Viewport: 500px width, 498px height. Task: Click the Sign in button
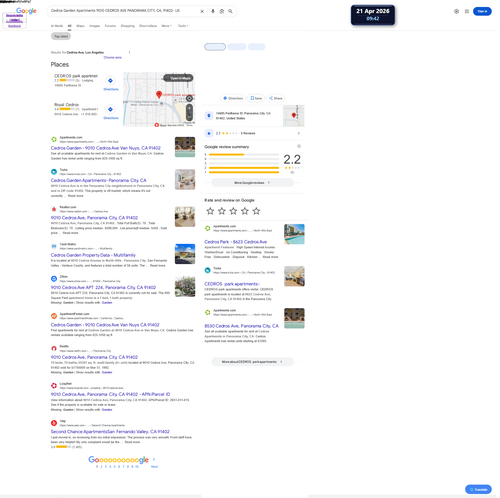coord(482,11)
